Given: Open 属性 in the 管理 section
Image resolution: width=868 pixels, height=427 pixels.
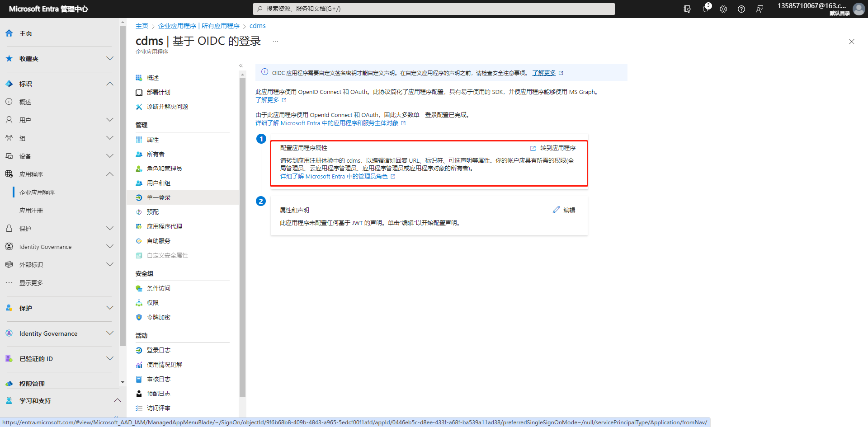Looking at the screenshot, I should point(152,140).
